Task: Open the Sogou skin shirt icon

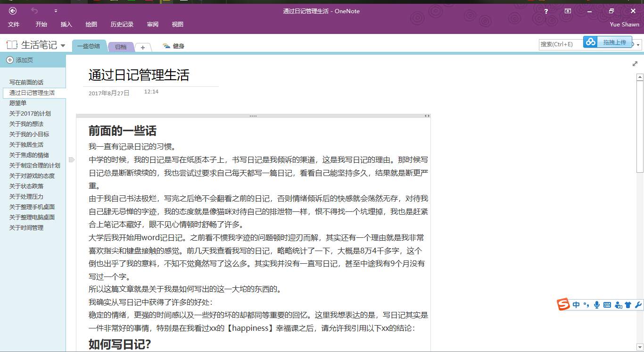Action: click(x=628, y=305)
